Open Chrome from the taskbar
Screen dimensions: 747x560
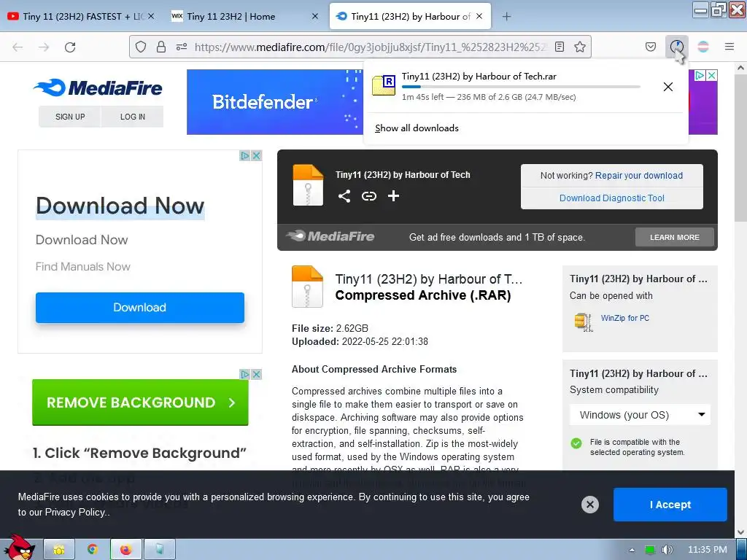tap(93, 550)
